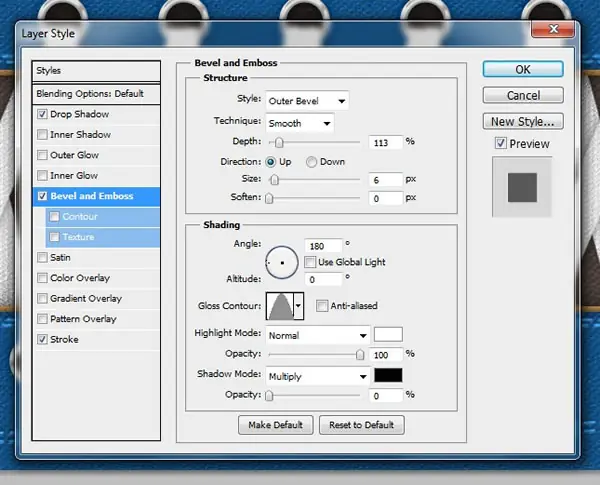This screenshot has width=600, height=485.
Task: Click the Shadow Opacity value field
Action: (386, 396)
